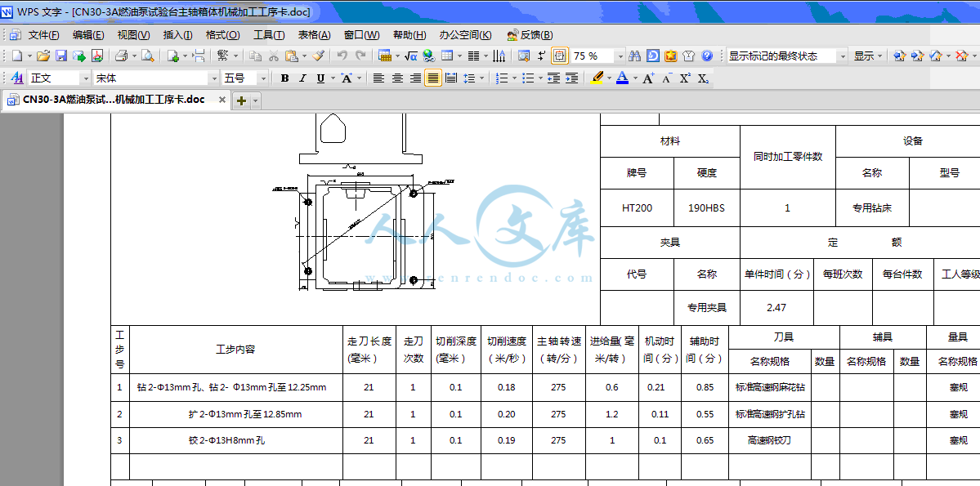Expand the 繁 conversion dropdown
The image size is (980, 486).
(235, 56)
